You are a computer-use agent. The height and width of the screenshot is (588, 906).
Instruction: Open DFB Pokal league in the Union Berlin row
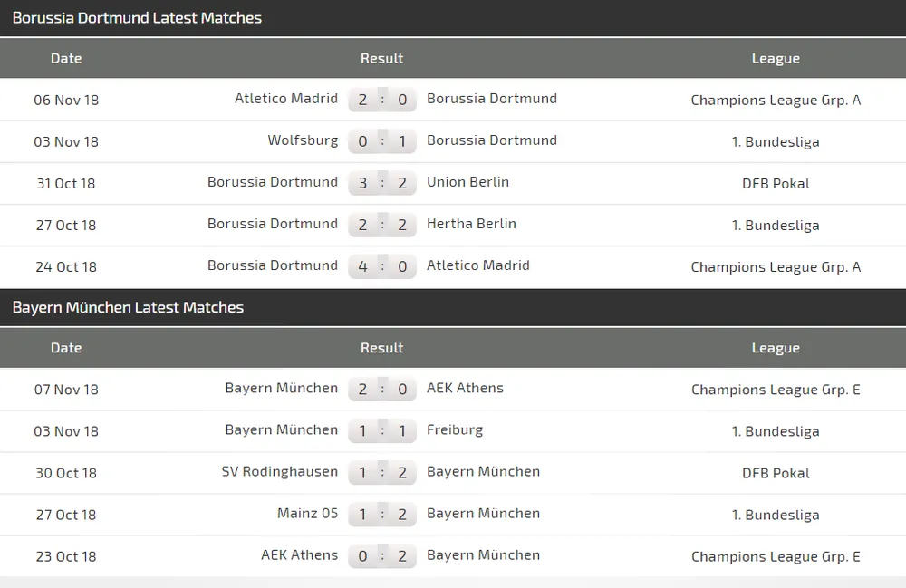776,183
